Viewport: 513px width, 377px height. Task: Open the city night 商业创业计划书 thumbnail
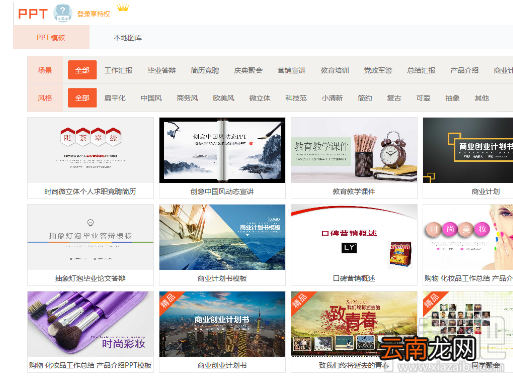point(222,324)
